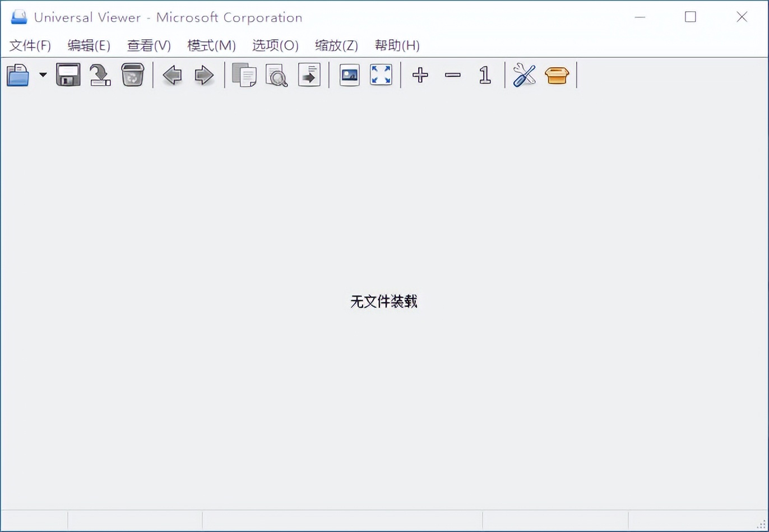Viewport: 769px width, 532px height.
Task: Open search with the magnifier document icon
Action: point(277,74)
